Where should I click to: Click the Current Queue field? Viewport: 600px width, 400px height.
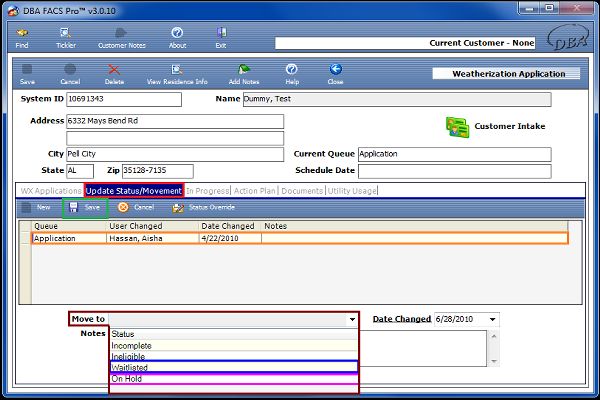click(x=455, y=154)
